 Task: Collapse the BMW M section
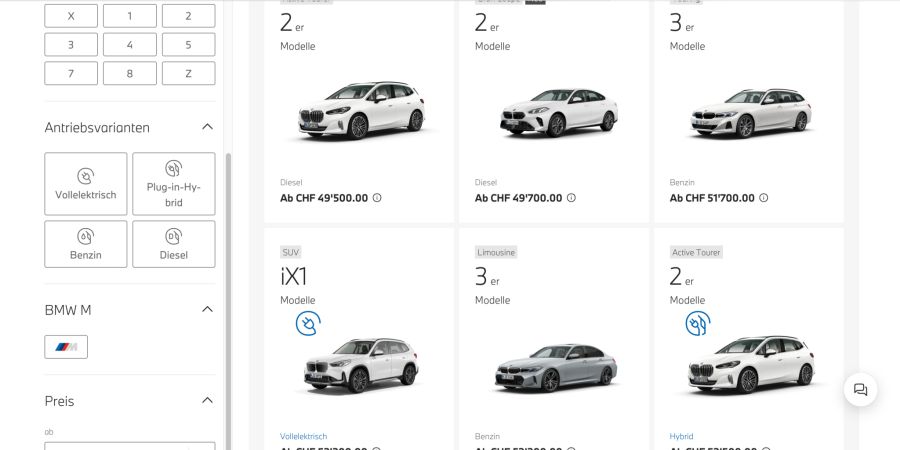click(208, 309)
